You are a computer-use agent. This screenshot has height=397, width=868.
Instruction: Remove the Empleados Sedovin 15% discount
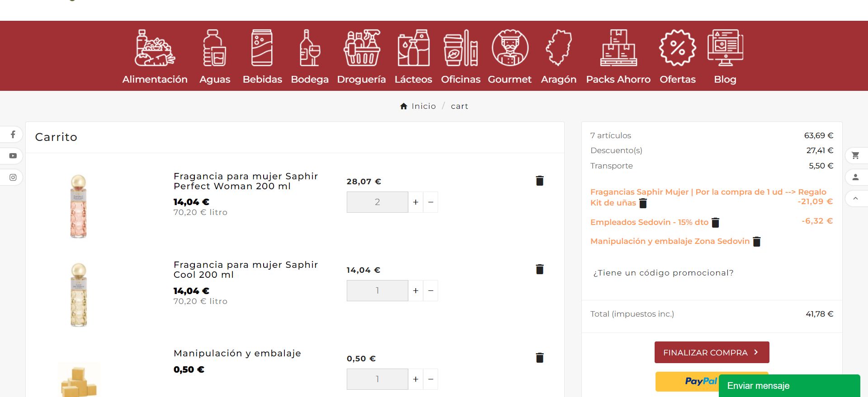[x=715, y=222]
